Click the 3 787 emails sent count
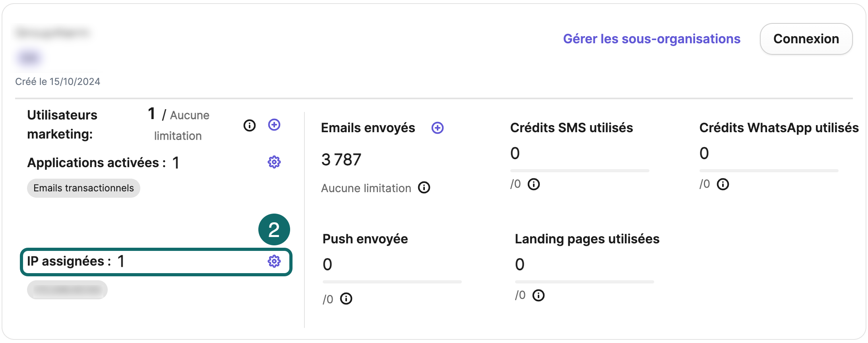Viewport: 868px width, 343px height. 341,160
